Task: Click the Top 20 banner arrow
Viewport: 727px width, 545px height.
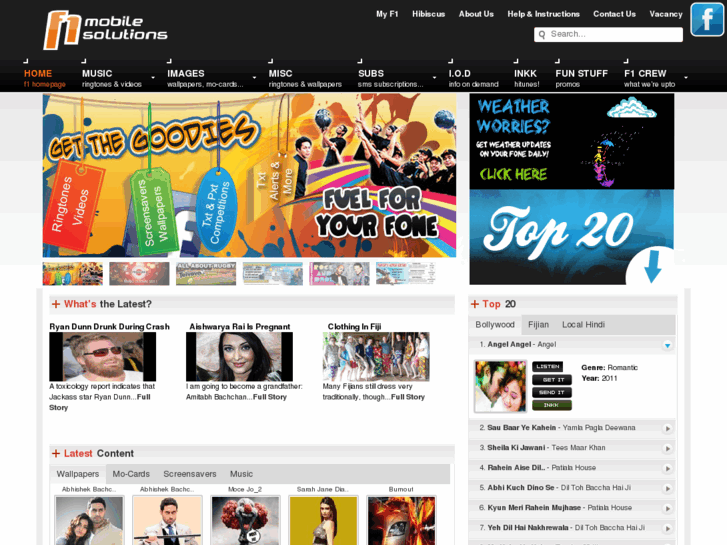Action: [x=652, y=266]
